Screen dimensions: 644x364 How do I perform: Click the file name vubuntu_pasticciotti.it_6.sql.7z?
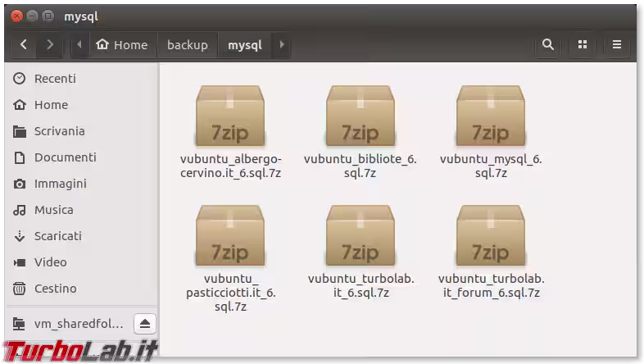tap(230, 293)
